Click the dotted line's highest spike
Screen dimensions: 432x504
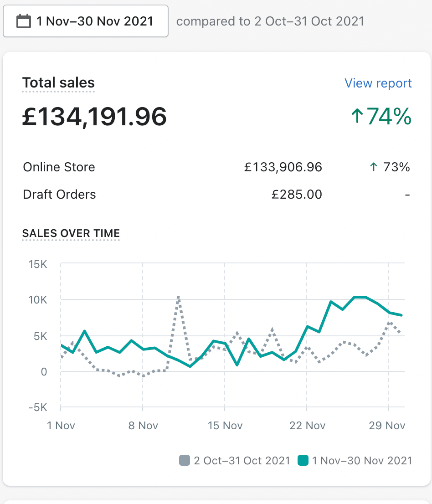pyautogui.click(x=178, y=297)
